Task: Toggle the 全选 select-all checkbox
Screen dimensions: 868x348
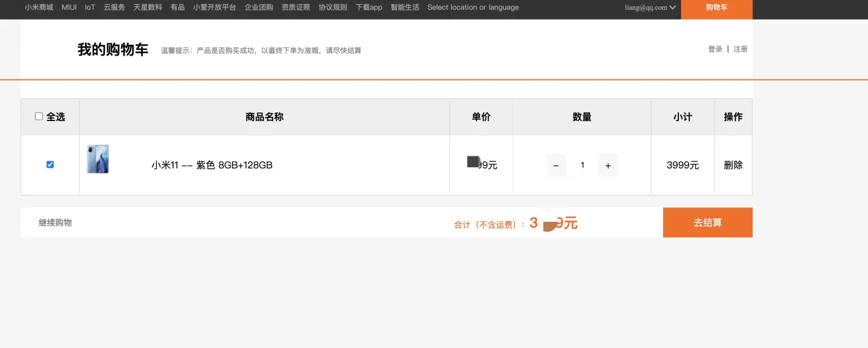Action: click(39, 116)
